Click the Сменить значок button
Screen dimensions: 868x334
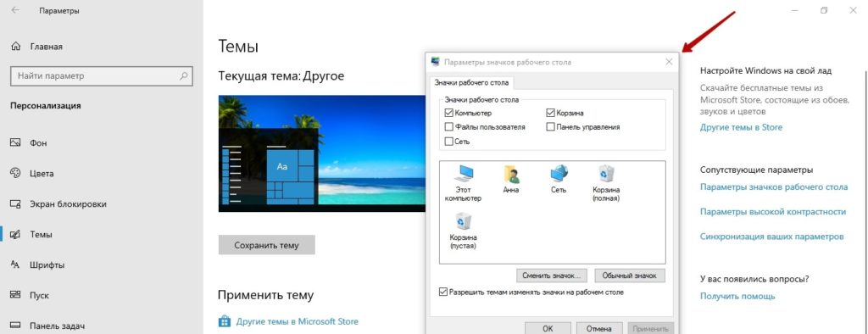(x=551, y=276)
